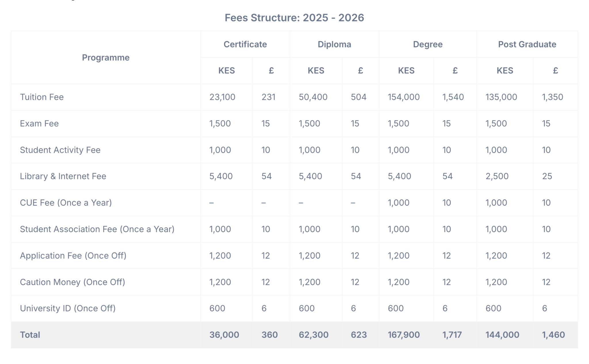
Task: Select the Student Association Fee row label
Action: pyautogui.click(x=97, y=229)
